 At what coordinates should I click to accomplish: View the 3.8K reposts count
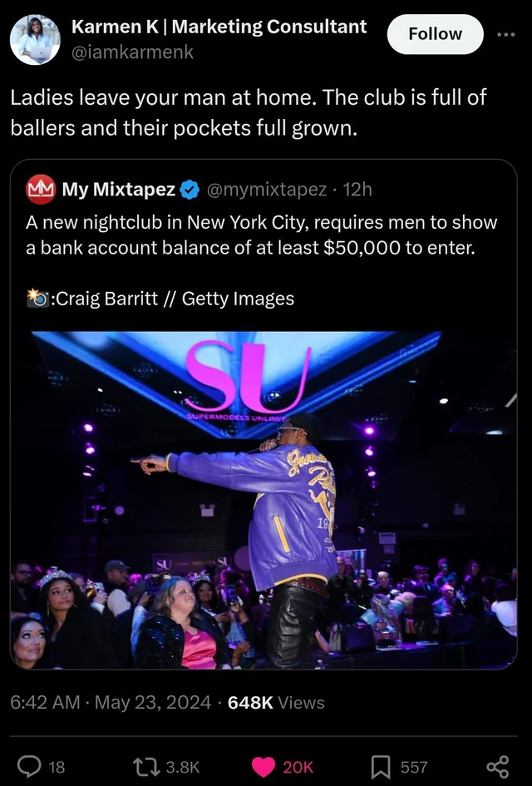(183, 767)
